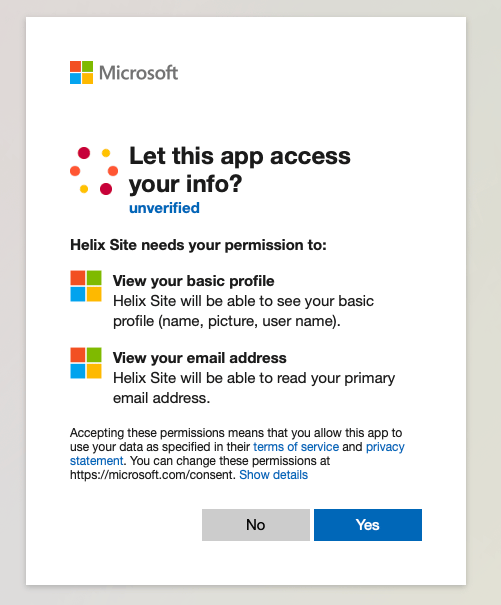The height and width of the screenshot is (605, 501).
Task: Click the No button to deny access
Action: coord(256,525)
